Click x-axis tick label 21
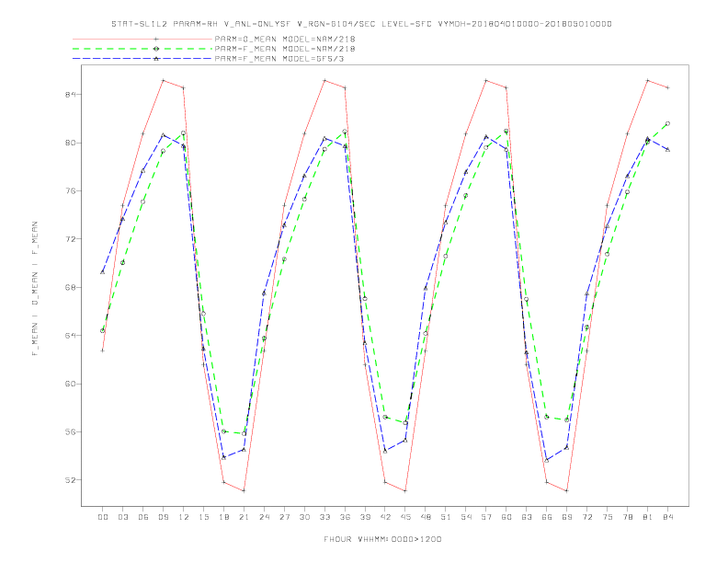This screenshot has height=563, width=728. pyautogui.click(x=244, y=517)
